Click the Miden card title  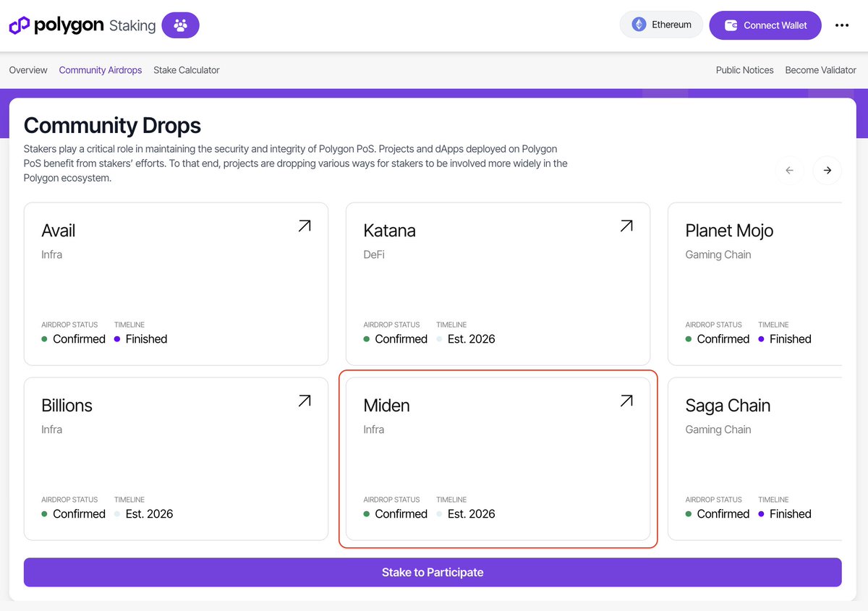[x=386, y=406]
